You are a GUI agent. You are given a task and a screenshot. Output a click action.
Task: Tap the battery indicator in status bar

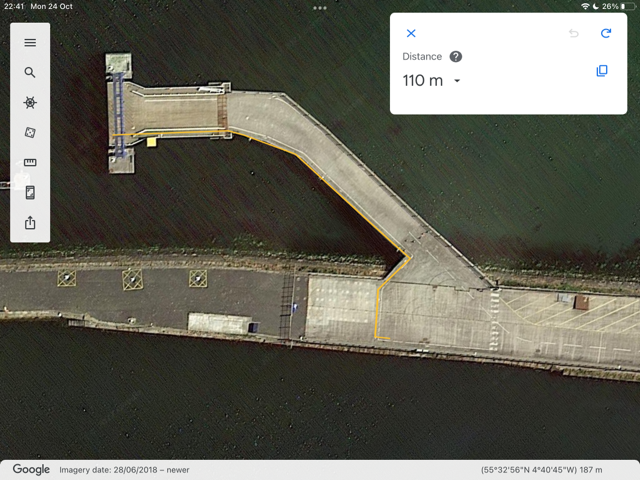pos(627,7)
